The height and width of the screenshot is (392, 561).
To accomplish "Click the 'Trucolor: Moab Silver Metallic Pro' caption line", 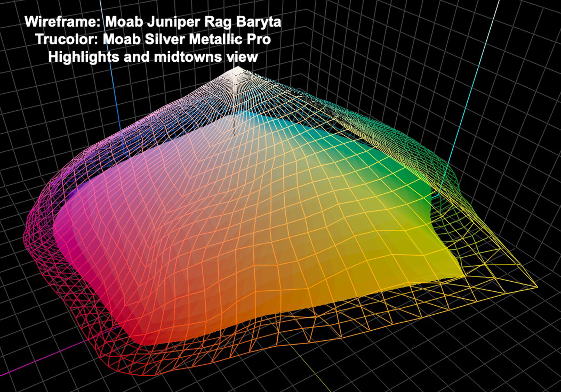I will coord(153,39).
